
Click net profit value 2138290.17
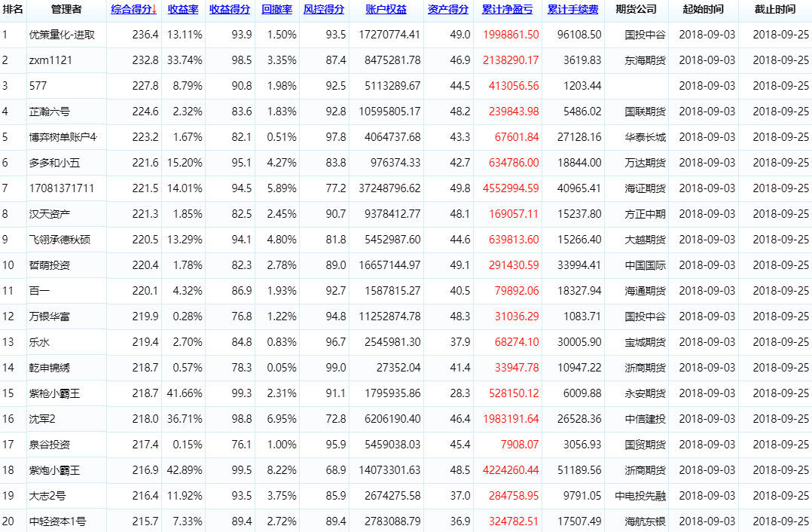[511, 60]
